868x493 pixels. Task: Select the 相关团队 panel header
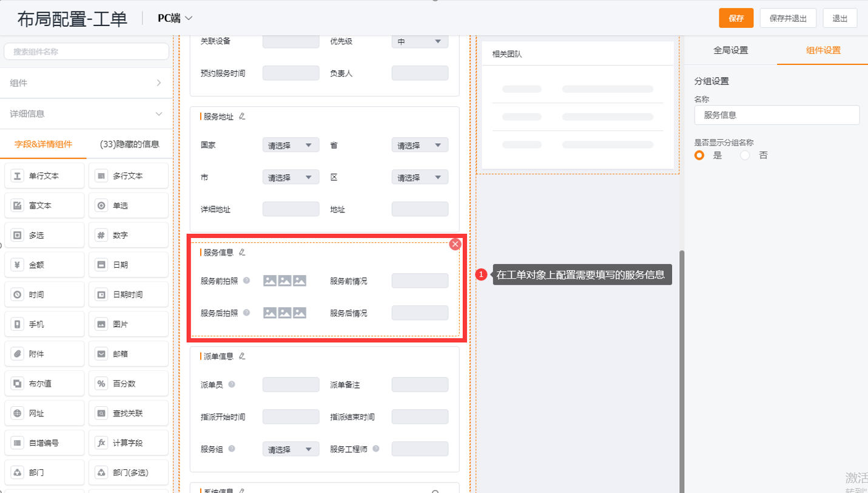[577, 53]
